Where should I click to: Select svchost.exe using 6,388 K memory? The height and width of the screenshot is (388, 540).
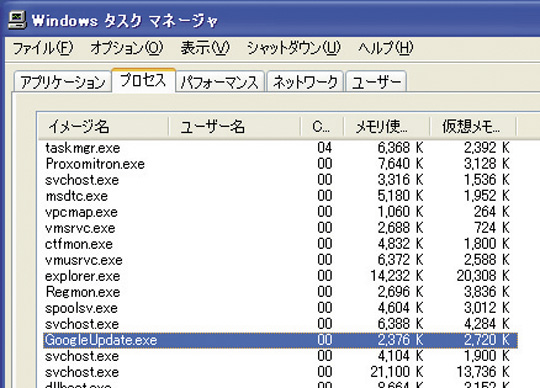(x=280, y=324)
